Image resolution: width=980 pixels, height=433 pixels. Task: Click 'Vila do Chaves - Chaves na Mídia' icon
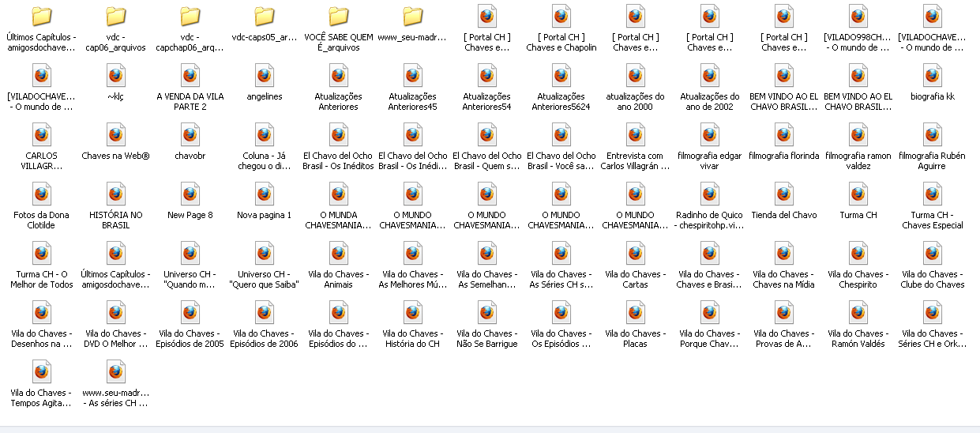point(783,254)
